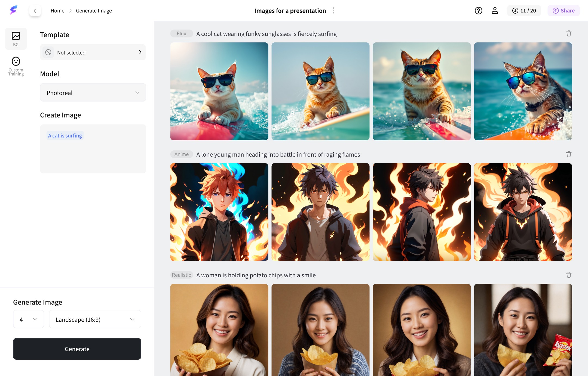Navigate to Home menu item
This screenshot has height=376, width=588.
click(x=57, y=10)
